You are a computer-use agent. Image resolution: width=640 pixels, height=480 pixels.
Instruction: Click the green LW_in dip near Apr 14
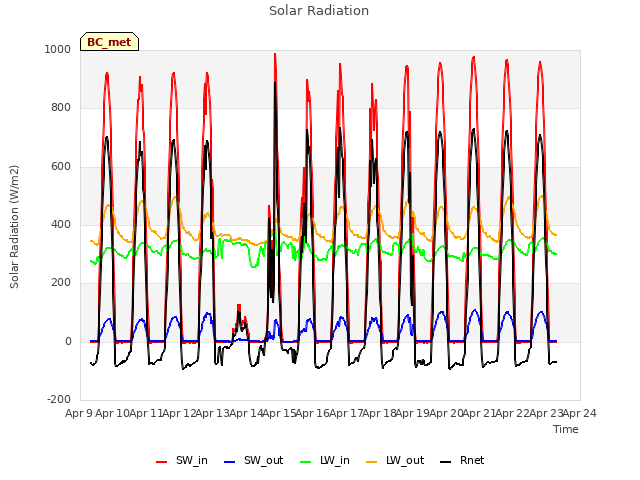point(254,265)
